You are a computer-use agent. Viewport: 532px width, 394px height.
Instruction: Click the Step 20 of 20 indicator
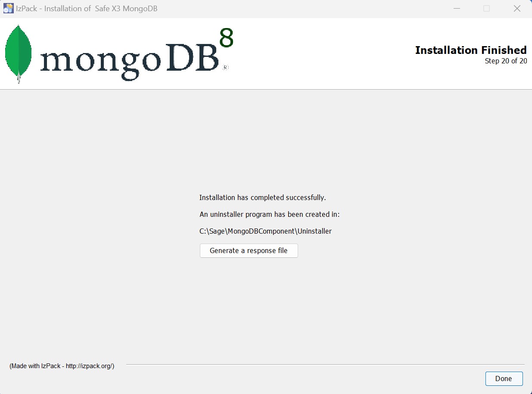pyautogui.click(x=506, y=61)
